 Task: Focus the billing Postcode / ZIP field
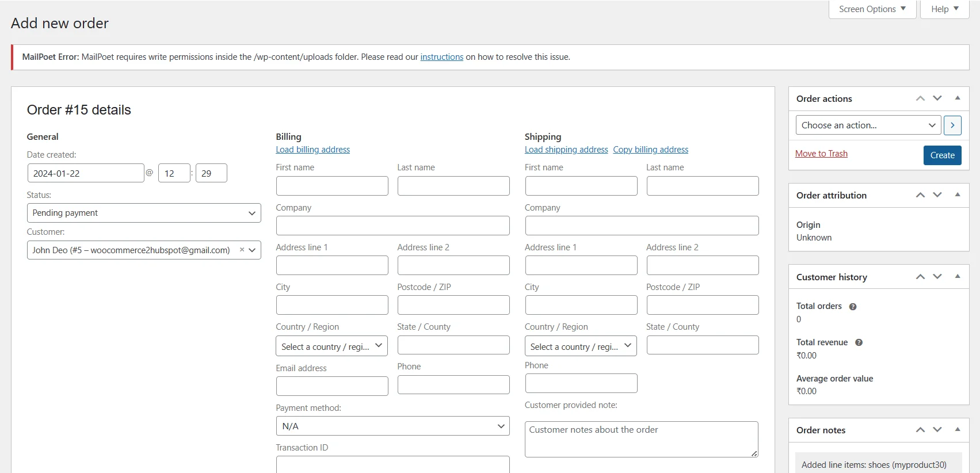point(453,305)
